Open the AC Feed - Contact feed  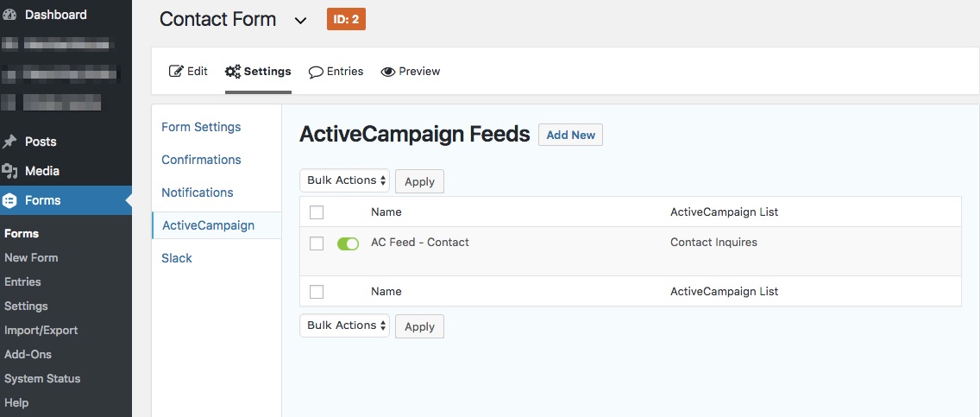tap(420, 242)
